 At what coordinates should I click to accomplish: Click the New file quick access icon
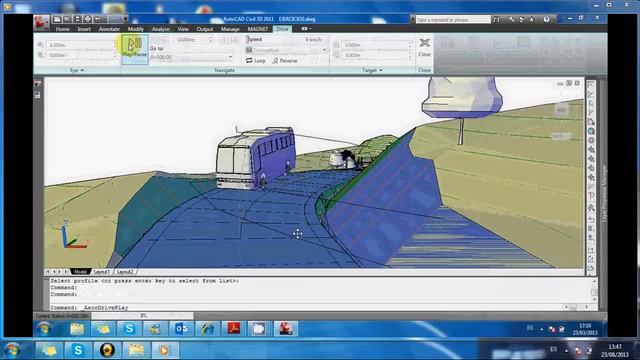pyautogui.click(x=57, y=19)
